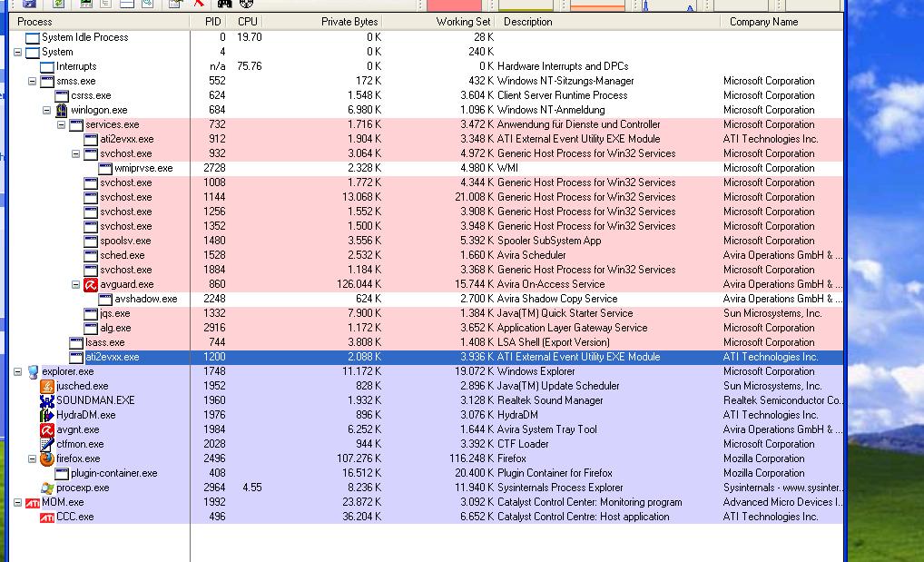Click the ATI icon beside MOM.exe
The image size is (924, 562).
pyautogui.click(x=33, y=502)
